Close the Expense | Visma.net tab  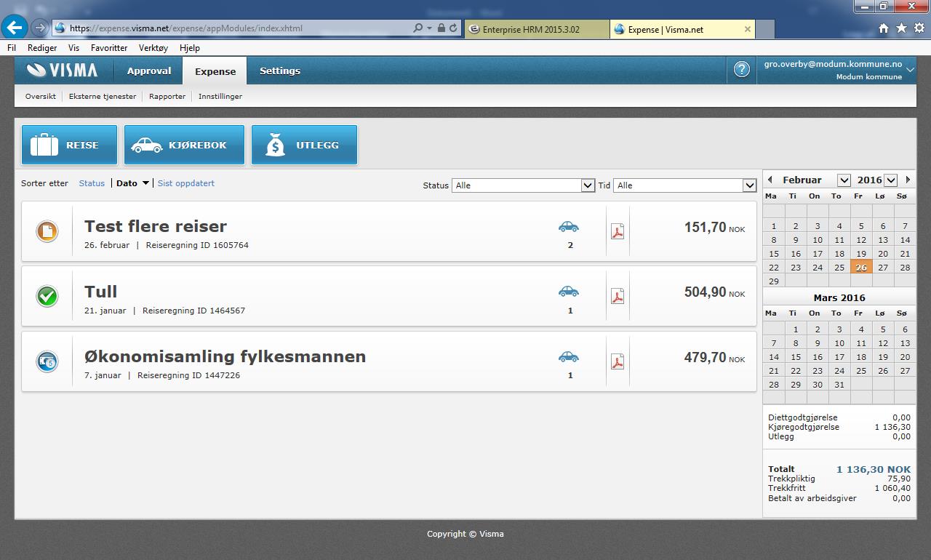[747, 29]
